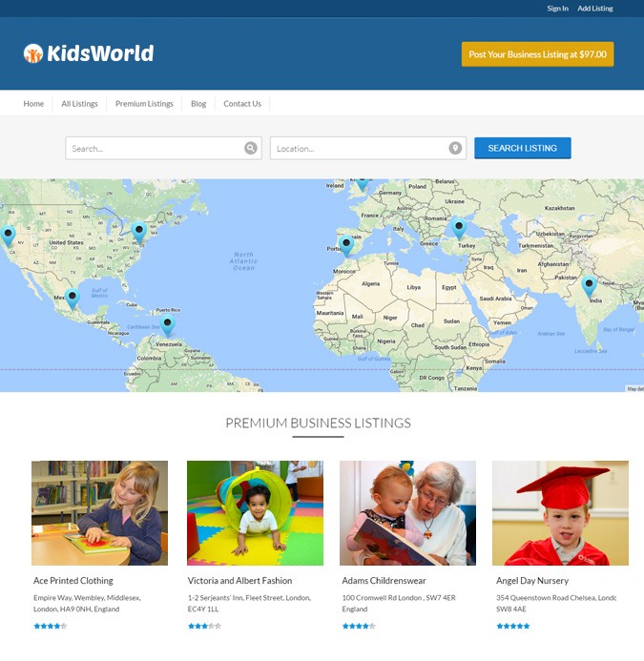Click star rating under Ace Printed Clothing
This screenshot has width=644, height=661.
(x=51, y=626)
